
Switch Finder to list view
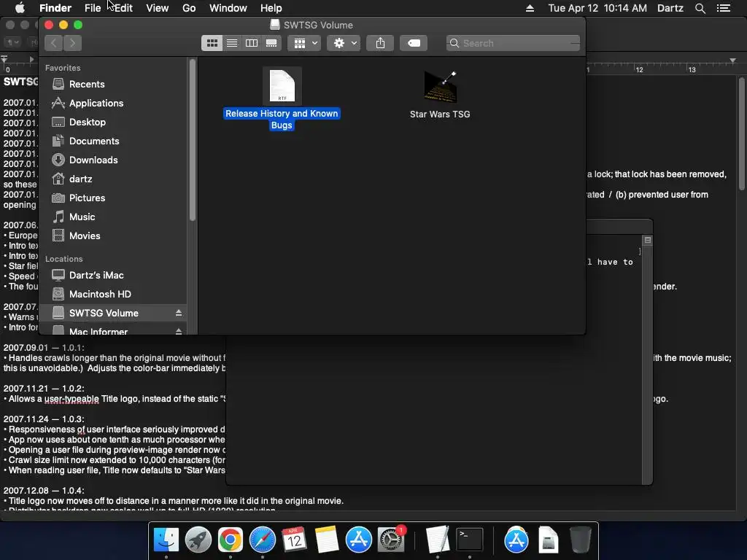click(x=232, y=43)
